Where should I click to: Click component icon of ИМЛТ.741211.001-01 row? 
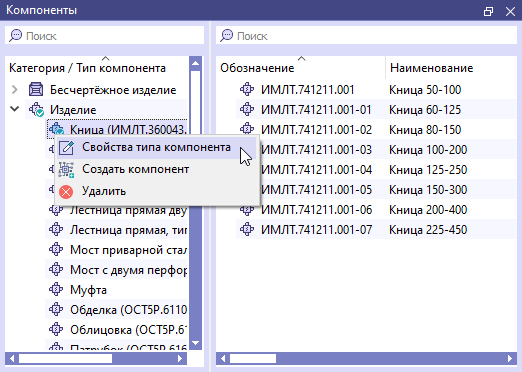(x=247, y=109)
